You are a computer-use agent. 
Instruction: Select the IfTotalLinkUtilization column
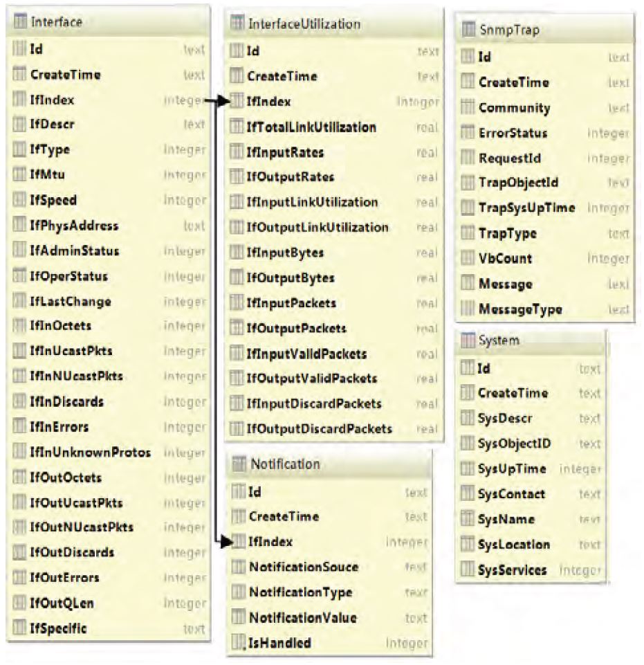click(312, 127)
